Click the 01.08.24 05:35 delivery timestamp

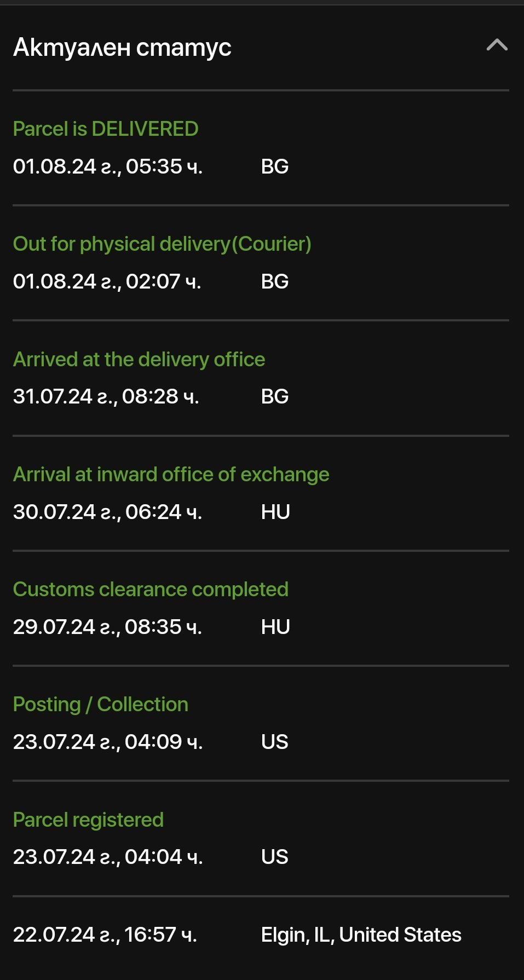click(108, 166)
